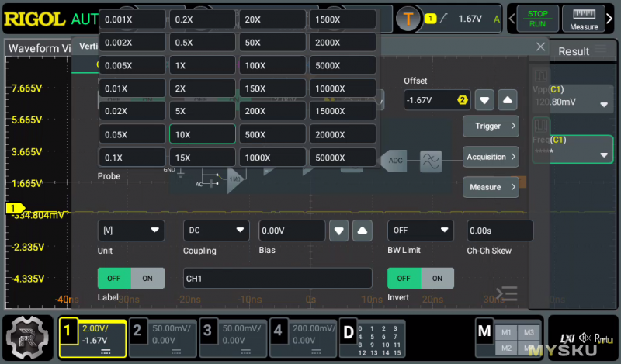Screen dimensions: 621x364
Task: Open the Result panel menu icon
Action: 602,51
